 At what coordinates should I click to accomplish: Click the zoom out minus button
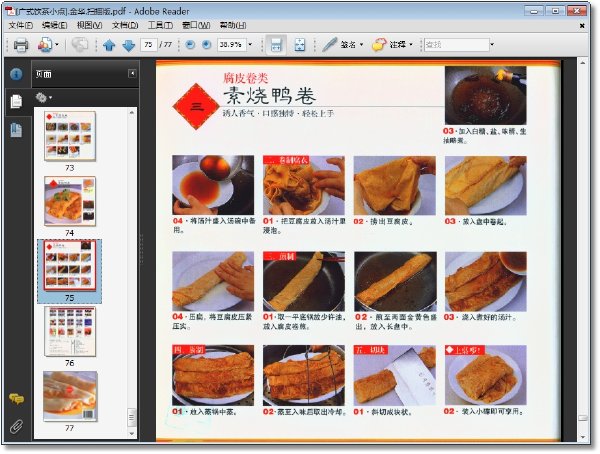(190, 45)
